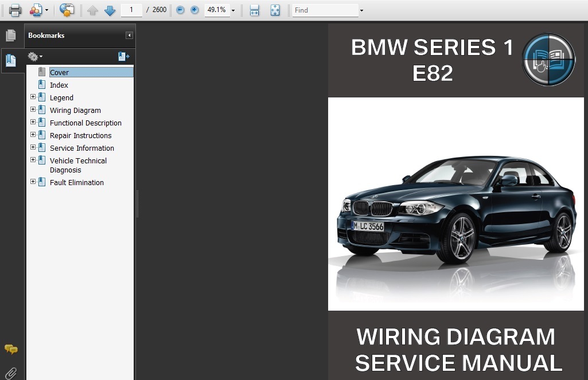The width and height of the screenshot is (588, 380).
Task: Click the comment/review gear icon in toolbar
Action: (67, 10)
